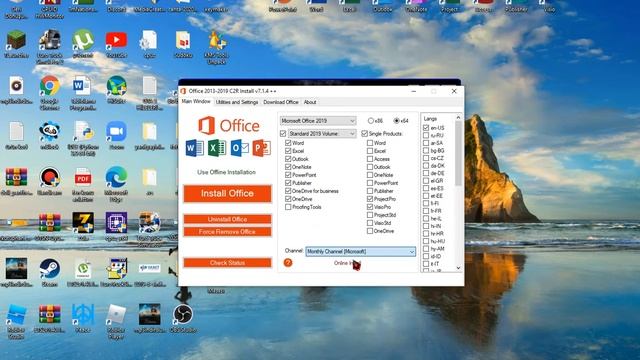Toggle the Standard 2019 Volume suite checkbox
The width and height of the screenshot is (640, 360).
click(283, 133)
